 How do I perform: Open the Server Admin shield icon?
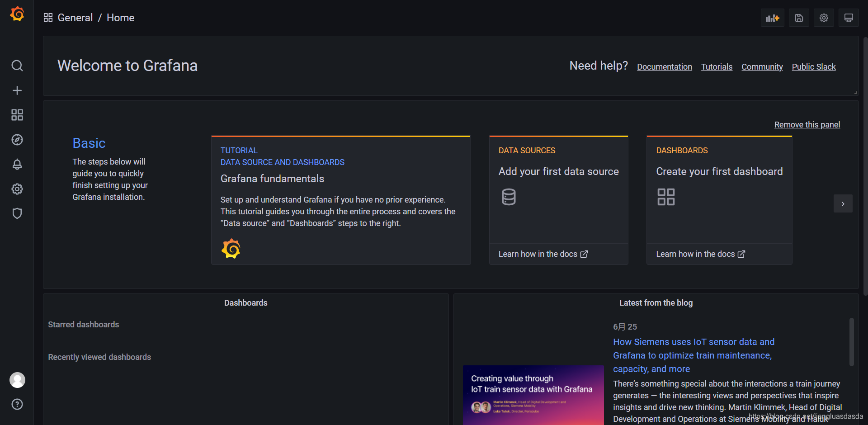coord(17,213)
